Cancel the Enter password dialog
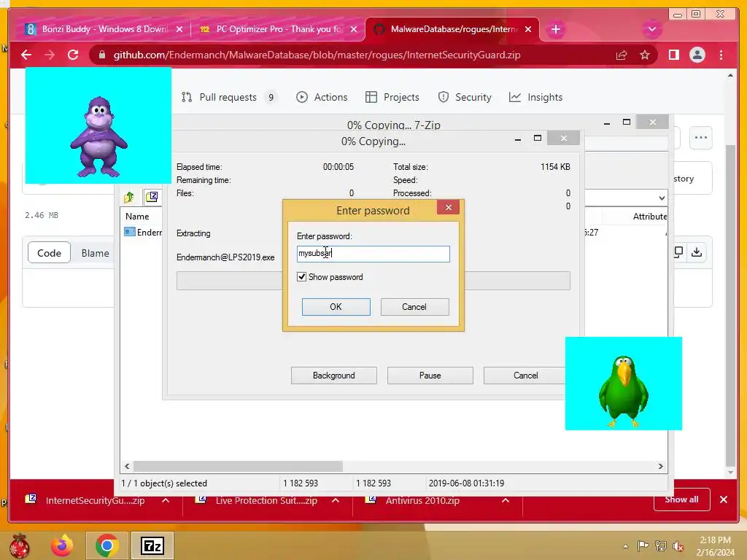The width and height of the screenshot is (747, 560). [x=414, y=307]
